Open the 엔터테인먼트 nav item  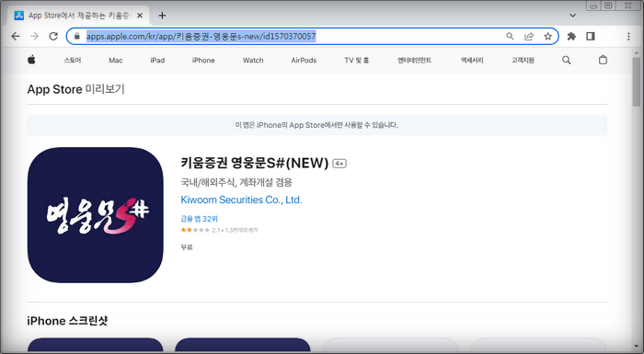pyautogui.click(x=414, y=61)
